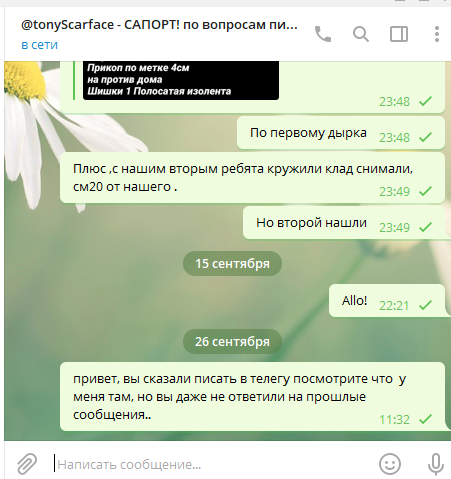Click the 'По первому дырка' message

click(341, 133)
